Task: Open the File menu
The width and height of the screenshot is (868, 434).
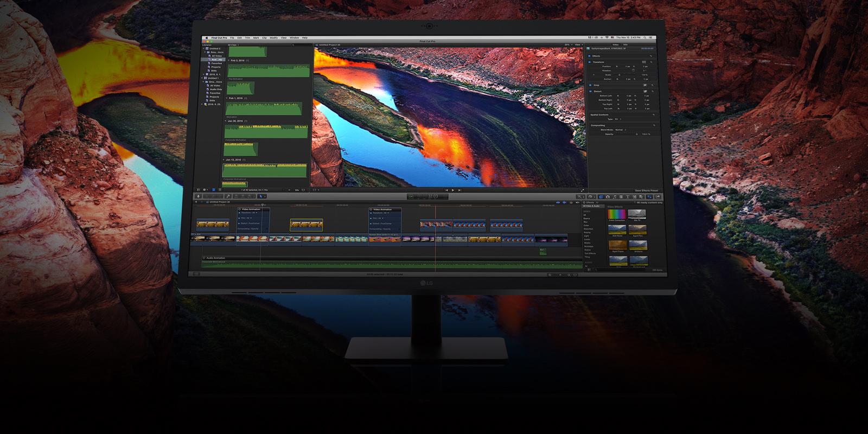Action: coord(232,38)
